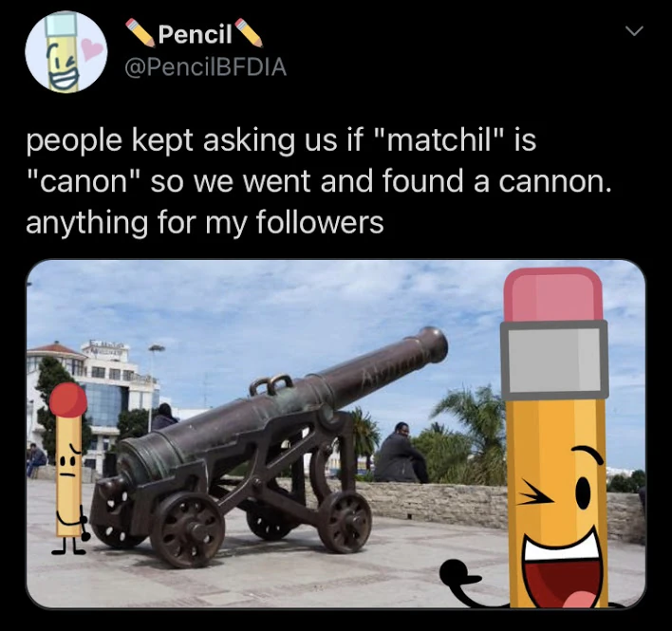The height and width of the screenshot is (631, 672).
Task: Click the cannon barrel muzzle
Action: pos(432,344)
